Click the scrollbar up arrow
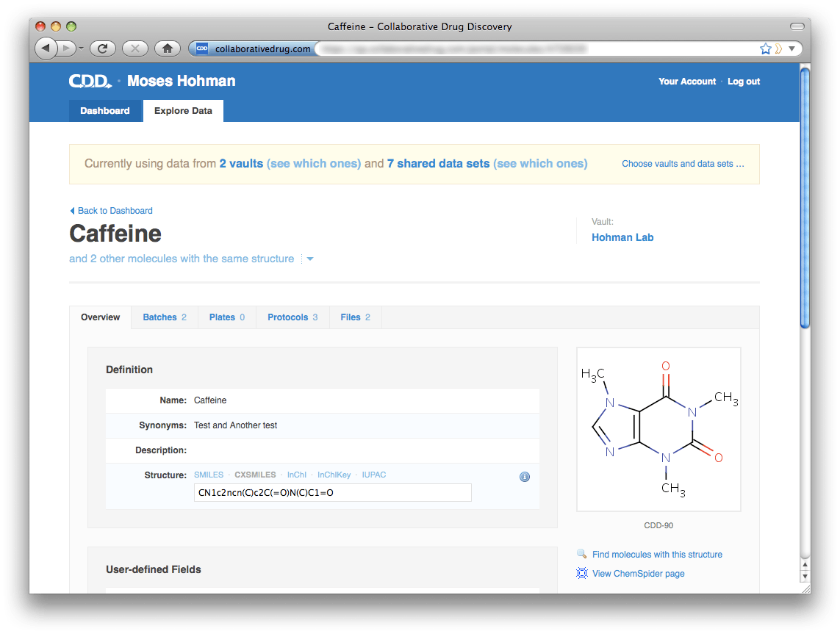Image resolution: width=840 pixels, height=634 pixels. tap(805, 565)
